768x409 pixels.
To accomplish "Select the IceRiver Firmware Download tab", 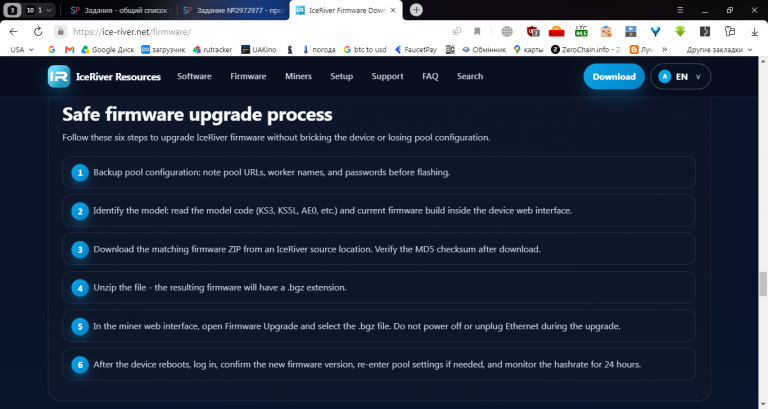I will (346, 10).
